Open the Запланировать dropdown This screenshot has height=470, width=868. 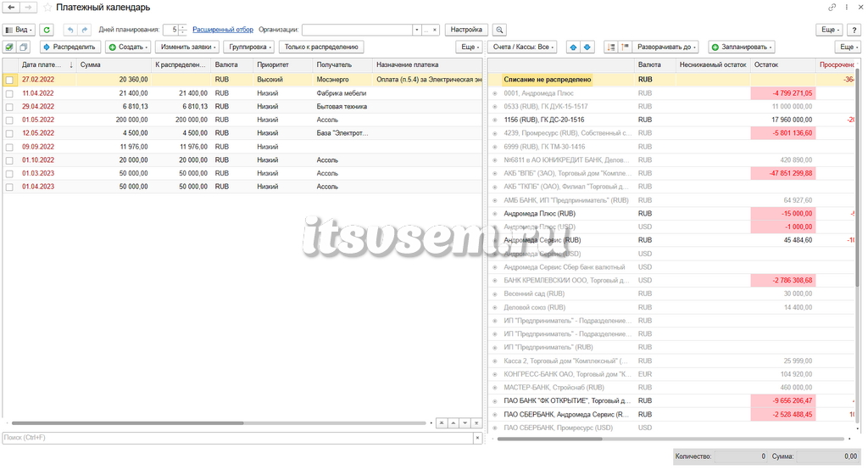point(741,48)
